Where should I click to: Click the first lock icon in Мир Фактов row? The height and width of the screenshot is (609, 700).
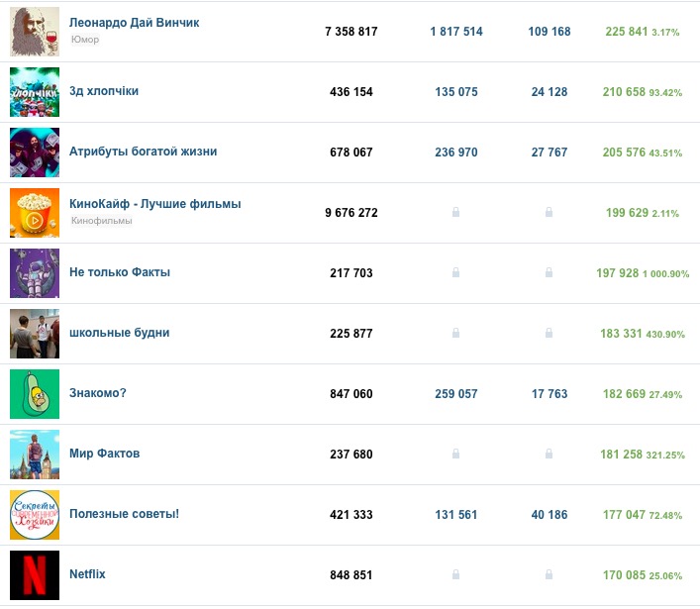coord(455,455)
